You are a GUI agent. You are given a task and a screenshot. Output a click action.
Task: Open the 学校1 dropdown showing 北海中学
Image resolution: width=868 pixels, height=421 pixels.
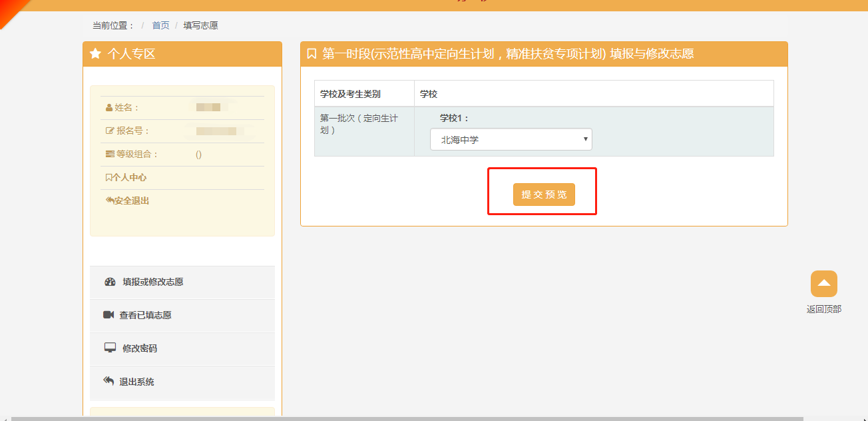click(x=511, y=139)
